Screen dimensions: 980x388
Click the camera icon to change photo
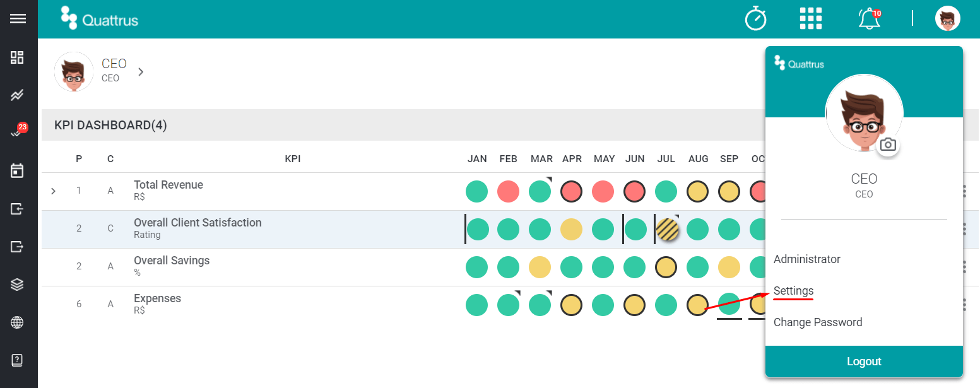(x=888, y=144)
